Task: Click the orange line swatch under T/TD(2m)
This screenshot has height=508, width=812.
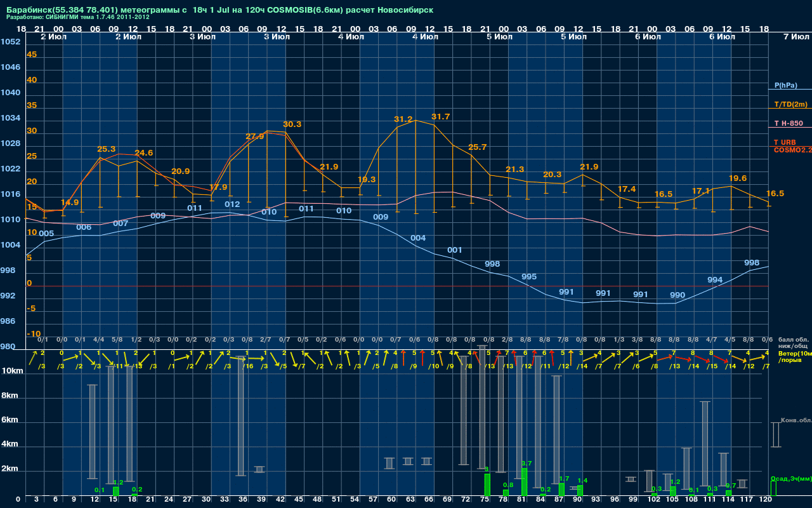Action: [789, 109]
